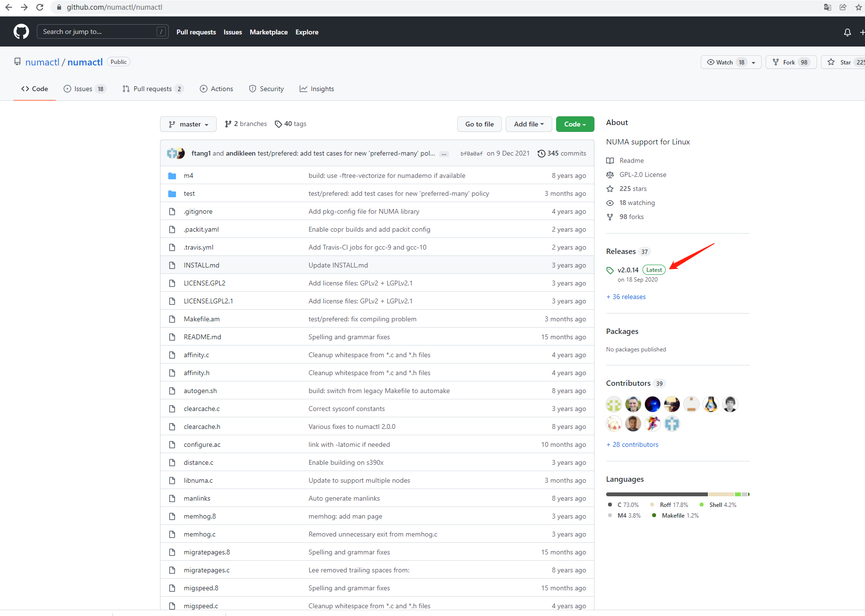Open the green Code dropdown
865x616 pixels.
pos(575,124)
